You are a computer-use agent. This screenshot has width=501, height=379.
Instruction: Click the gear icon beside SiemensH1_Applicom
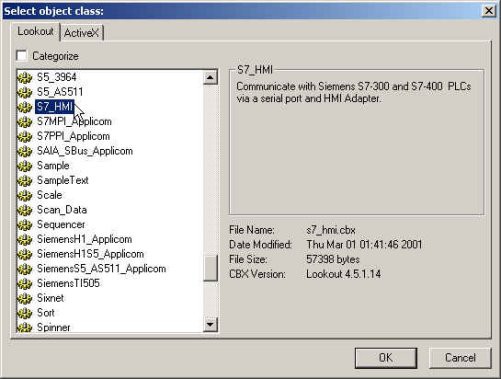tap(24, 239)
